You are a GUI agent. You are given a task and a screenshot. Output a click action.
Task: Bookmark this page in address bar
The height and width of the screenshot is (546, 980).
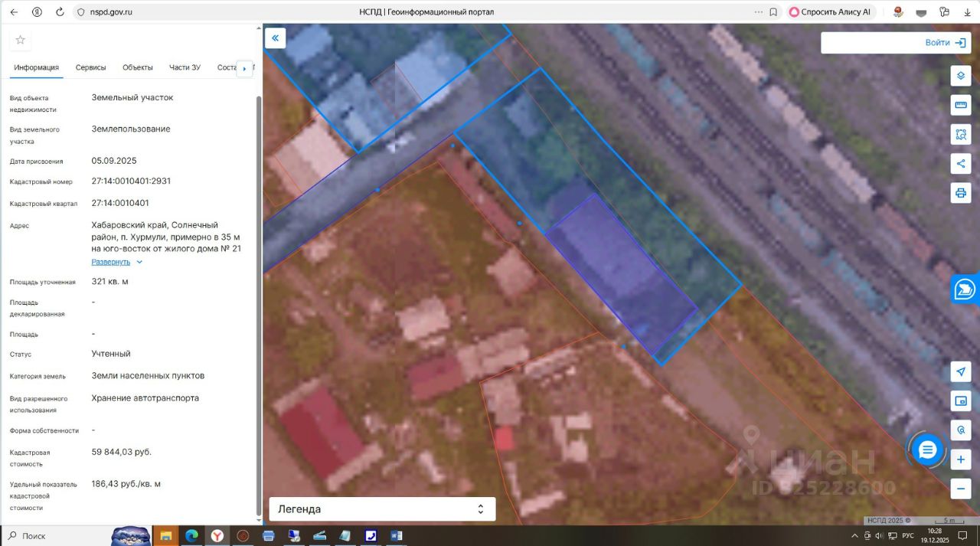click(x=773, y=12)
